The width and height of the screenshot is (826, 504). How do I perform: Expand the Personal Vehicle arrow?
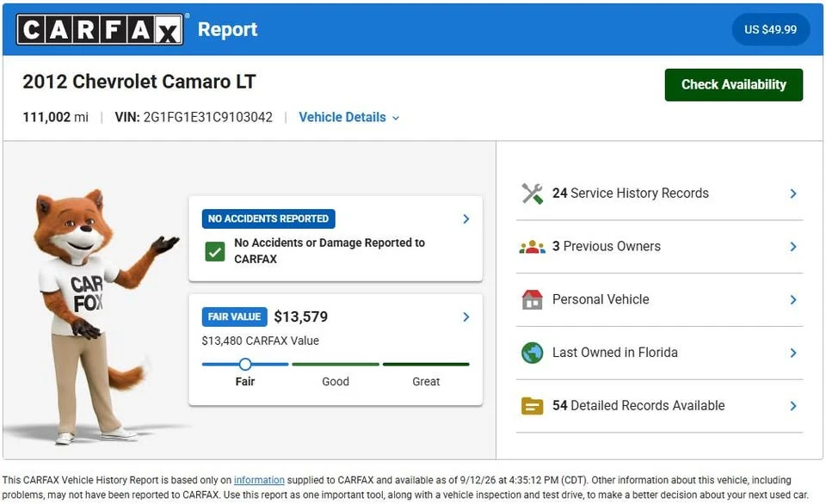point(793,299)
